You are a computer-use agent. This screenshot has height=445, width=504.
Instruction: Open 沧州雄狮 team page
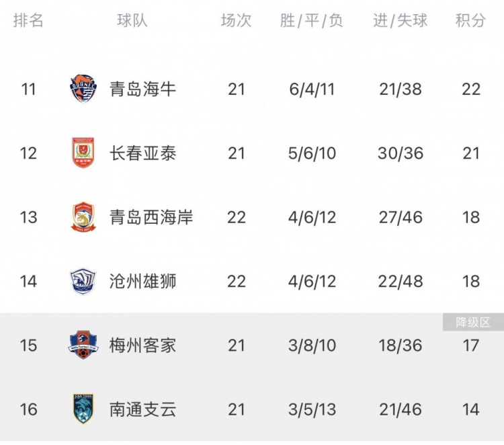[x=142, y=281]
